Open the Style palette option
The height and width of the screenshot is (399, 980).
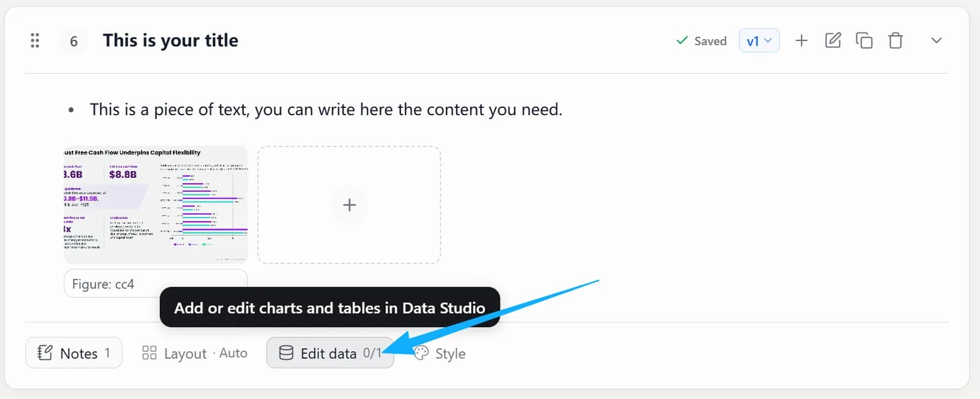click(x=440, y=353)
